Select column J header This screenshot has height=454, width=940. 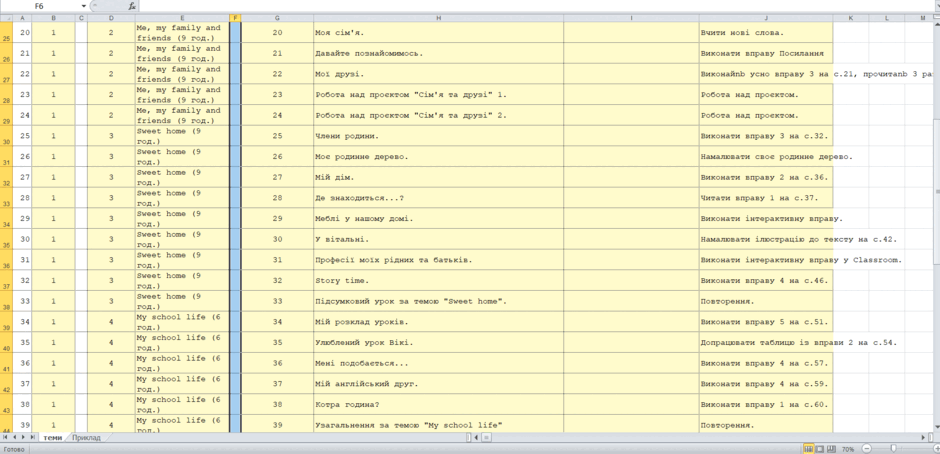766,19
